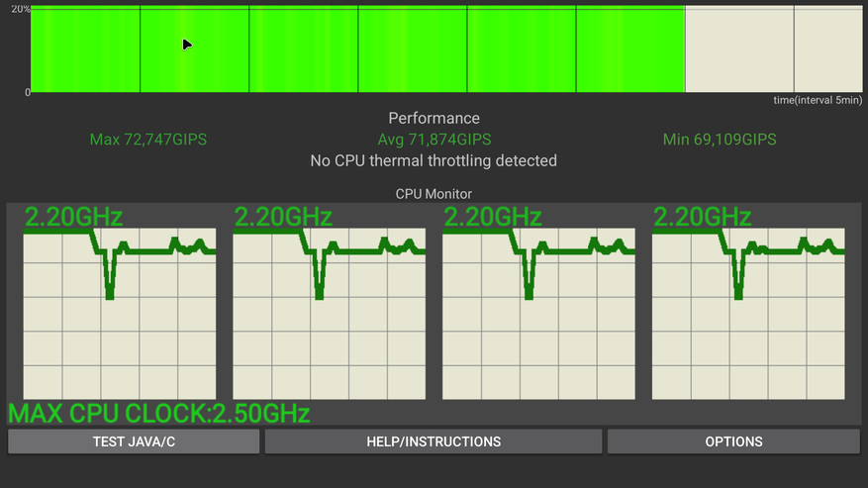Click the Performance heading
Image resolution: width=868 pixels, height=488 pixels.
(x=434, y=118)
